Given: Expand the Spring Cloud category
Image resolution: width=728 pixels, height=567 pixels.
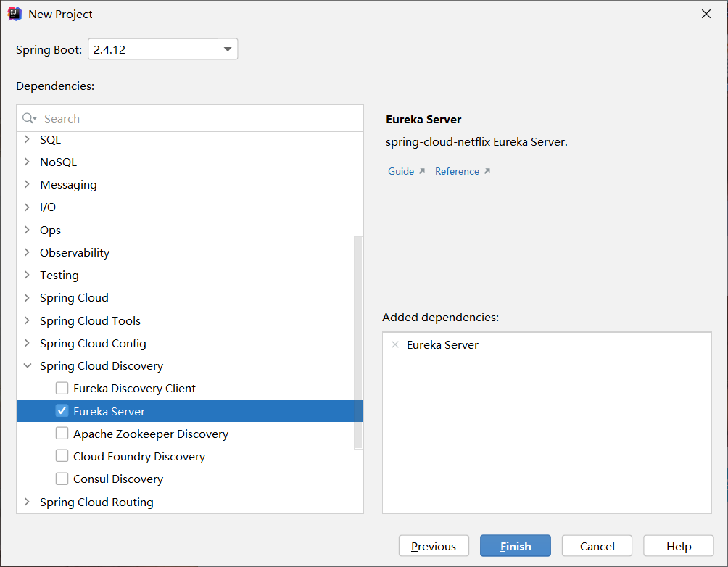Looking at the screenshot, I should pyautogui.click(x=27, y=298).
